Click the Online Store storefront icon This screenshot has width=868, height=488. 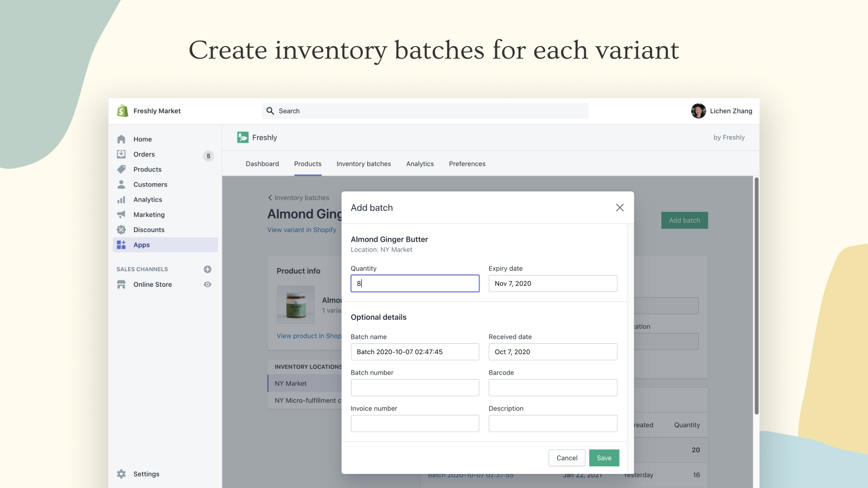tap(122, 285)
